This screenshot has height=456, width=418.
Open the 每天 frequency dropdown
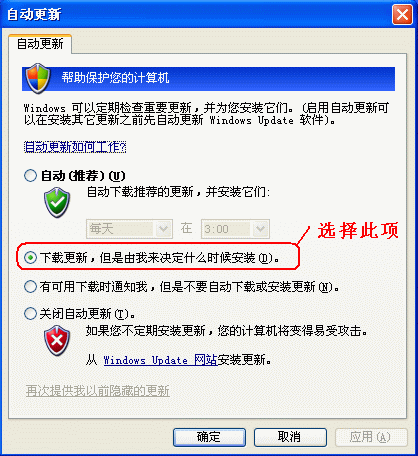(x=130, y=229)
